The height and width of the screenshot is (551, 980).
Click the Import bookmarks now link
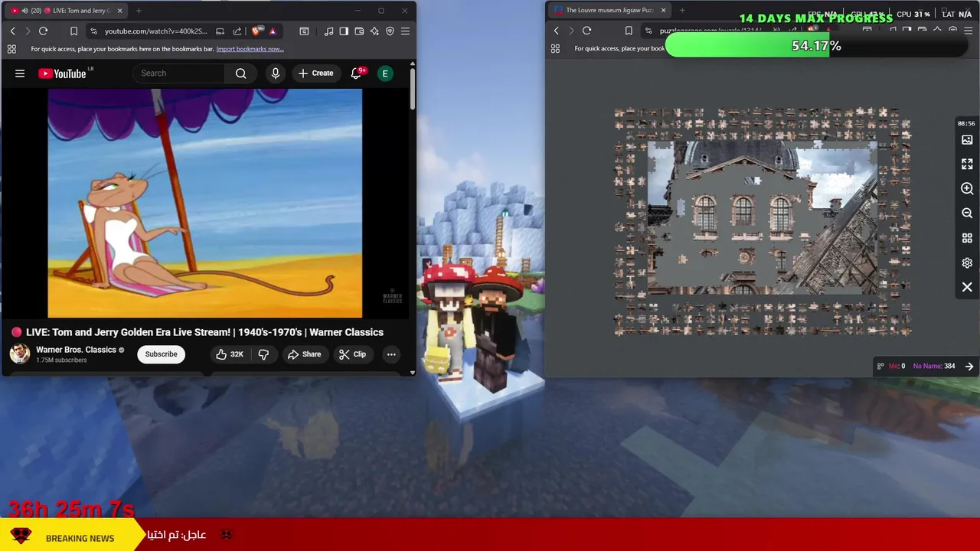(250, 49)
